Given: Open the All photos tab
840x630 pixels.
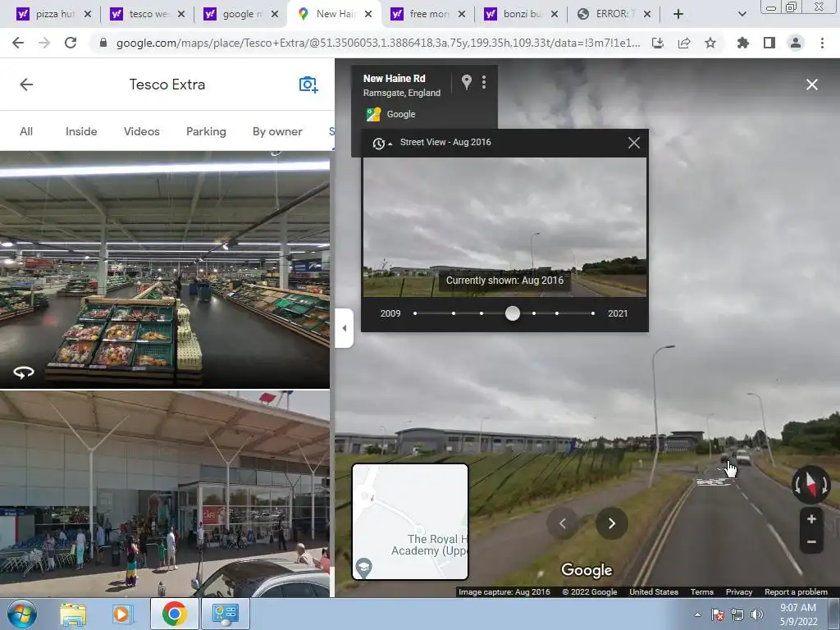Looking at the screenshot, I should coord(26,131).
